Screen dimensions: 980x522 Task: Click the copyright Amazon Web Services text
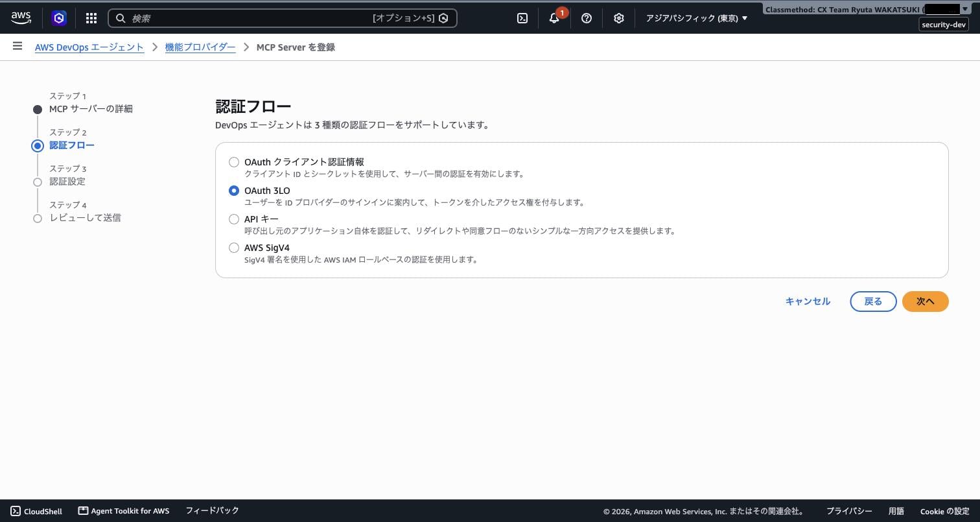[704, 511]
